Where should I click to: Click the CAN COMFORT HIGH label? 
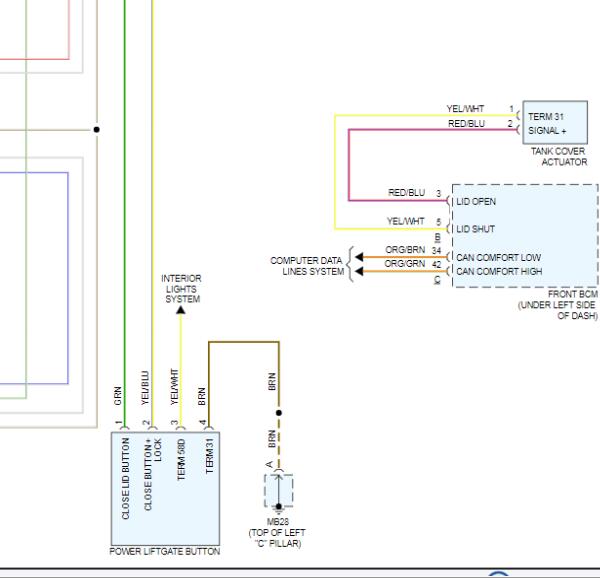pos(500,271)
